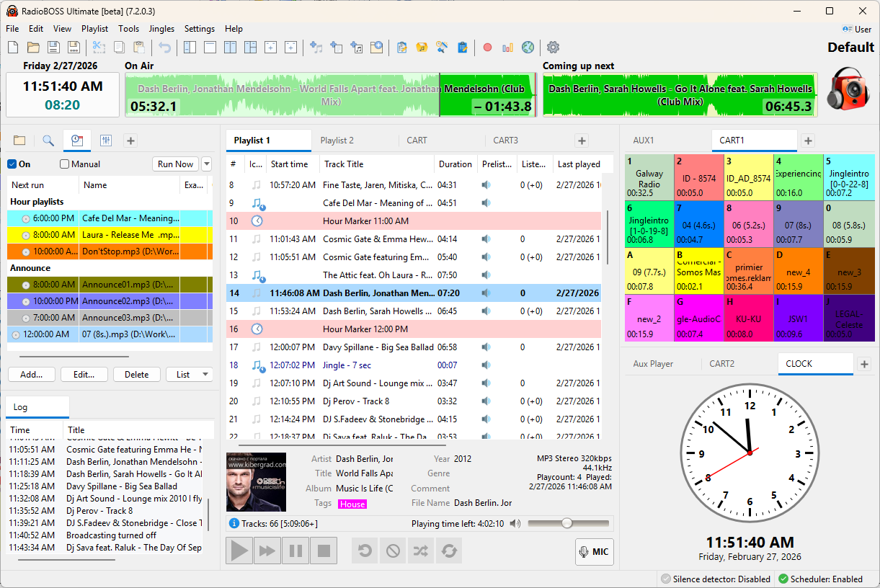Toggle the circular arrows refresh icon near MIC
This screenshot has height=588, width=880.
tap(449, 551)
